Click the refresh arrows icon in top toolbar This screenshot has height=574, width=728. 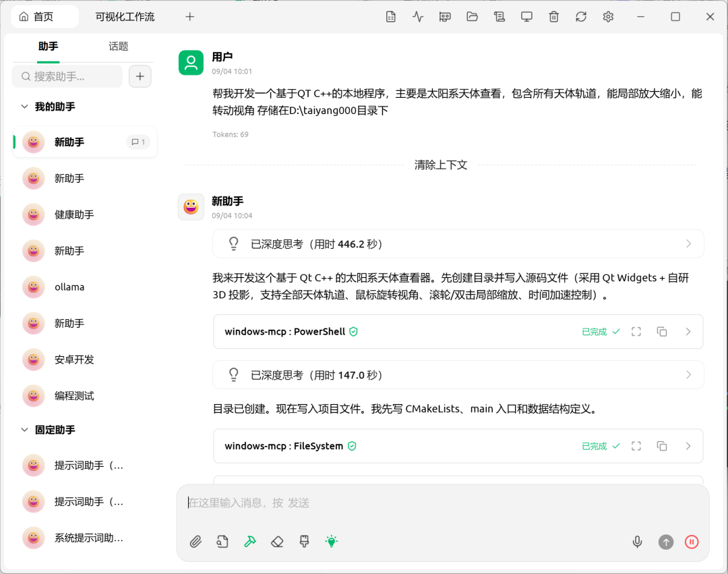click(x=581, y=17)
